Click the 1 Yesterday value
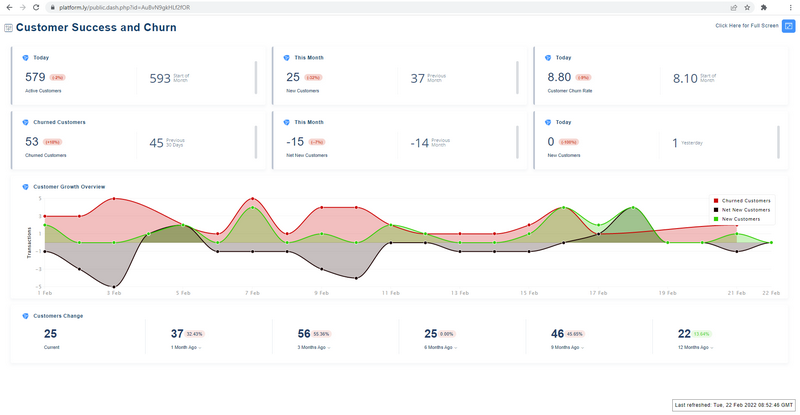Image resolution: width=800 pixels, height=415 pixels. (675, 143)
